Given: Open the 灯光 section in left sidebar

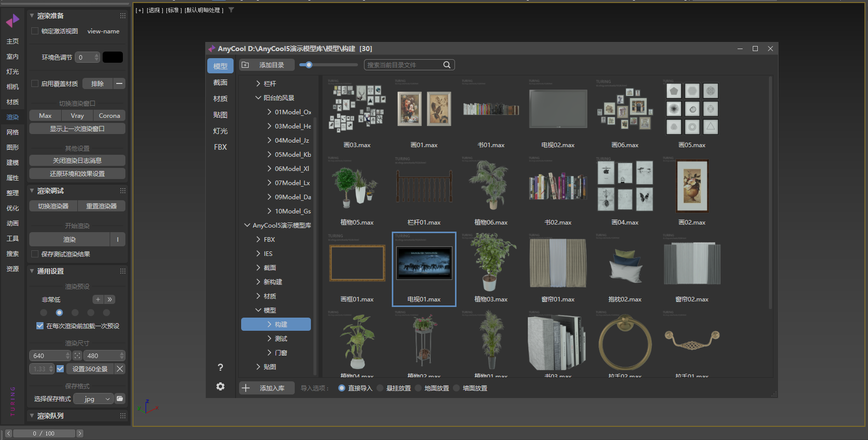Looking at the screenshot, I should pyautogui.click(x=13, y=72).
